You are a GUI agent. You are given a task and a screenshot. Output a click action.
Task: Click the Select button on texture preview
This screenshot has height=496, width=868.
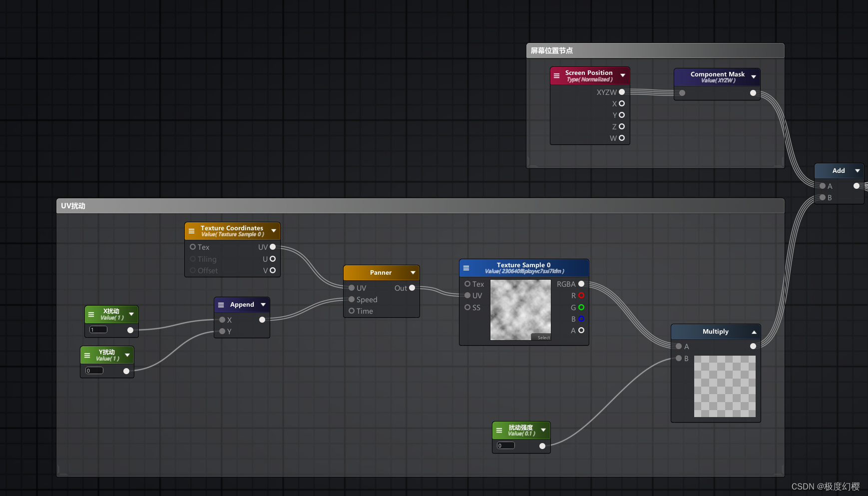tap(541, 337)
